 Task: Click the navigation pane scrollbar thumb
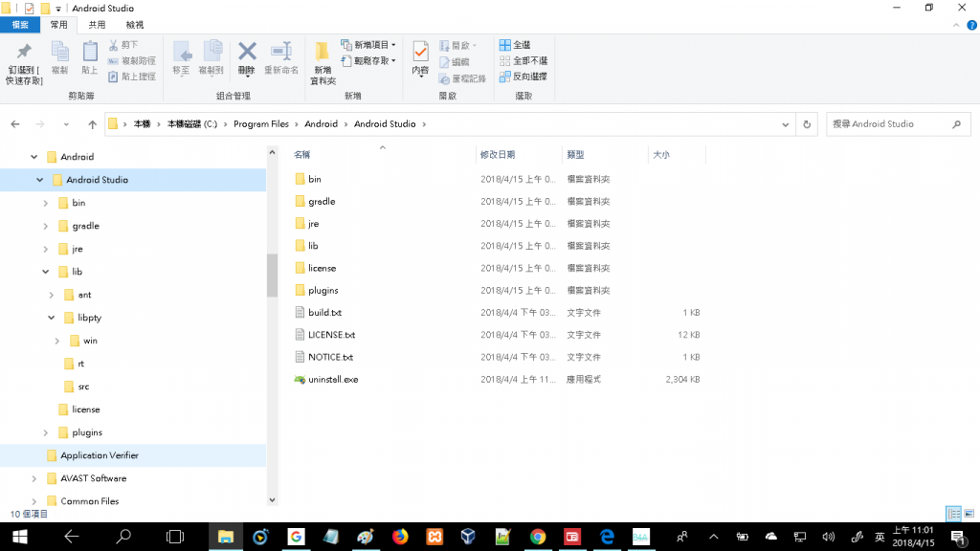click(272, 275)
